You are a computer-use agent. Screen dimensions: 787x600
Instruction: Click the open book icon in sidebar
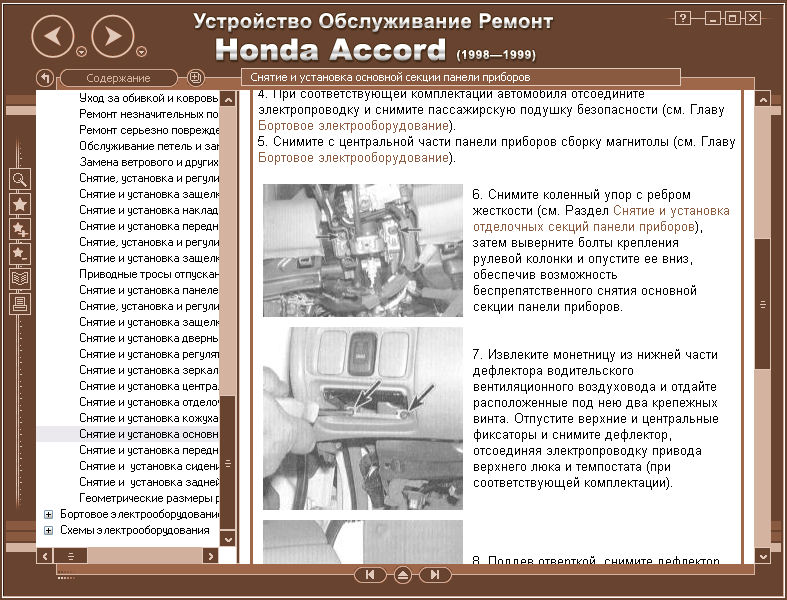[19, 279]
